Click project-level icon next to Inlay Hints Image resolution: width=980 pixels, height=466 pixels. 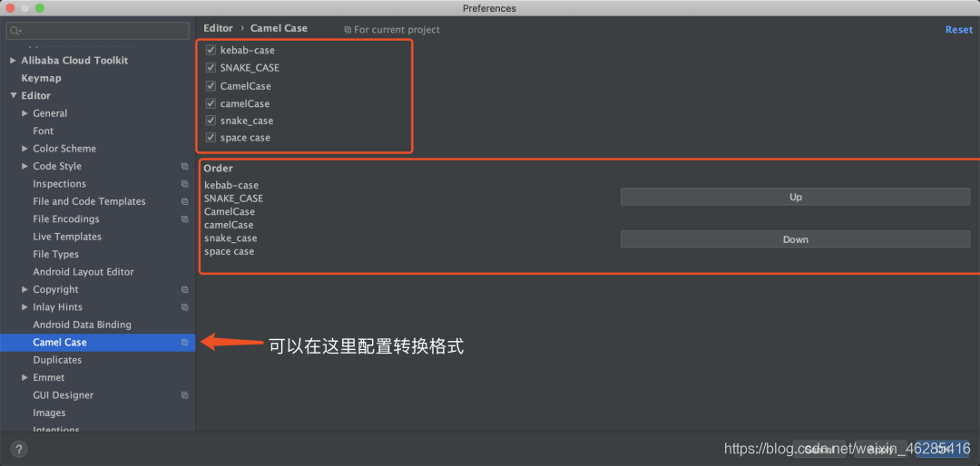coord(184,307)
